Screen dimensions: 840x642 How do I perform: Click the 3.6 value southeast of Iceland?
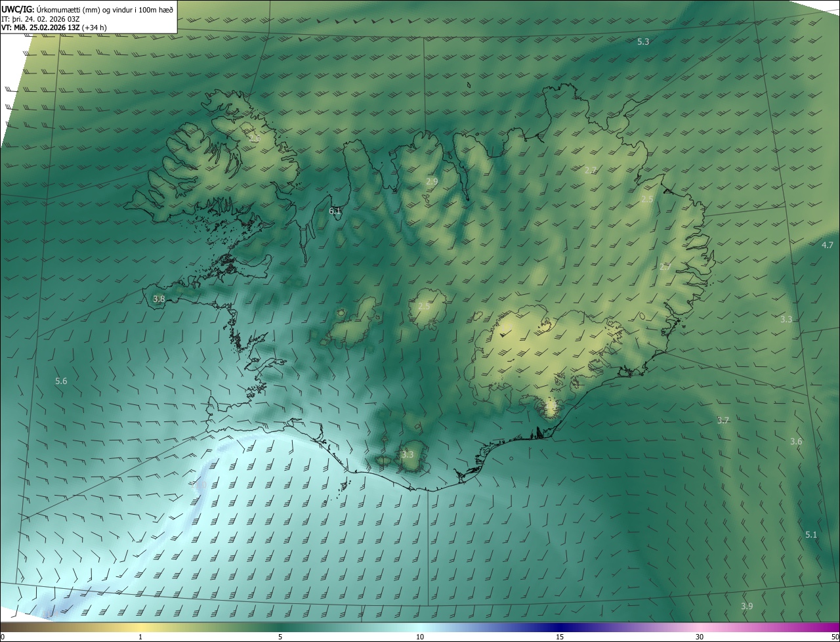click(x=796, y=441)
